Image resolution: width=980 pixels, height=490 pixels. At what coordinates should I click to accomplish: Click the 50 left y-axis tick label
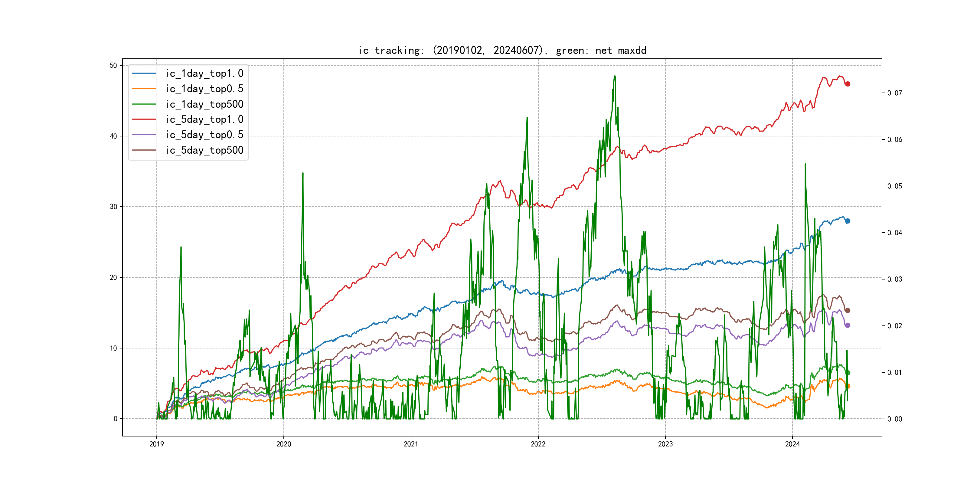click(x=113, y=65)
